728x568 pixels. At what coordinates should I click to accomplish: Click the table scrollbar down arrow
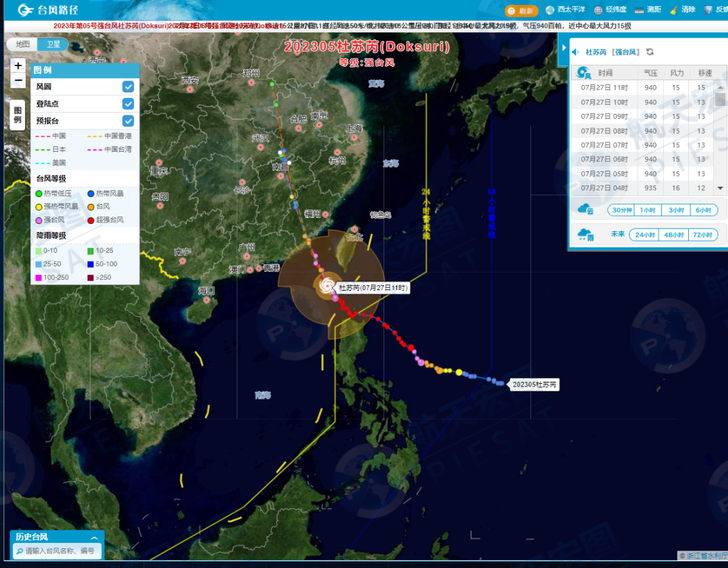(720, 188)
